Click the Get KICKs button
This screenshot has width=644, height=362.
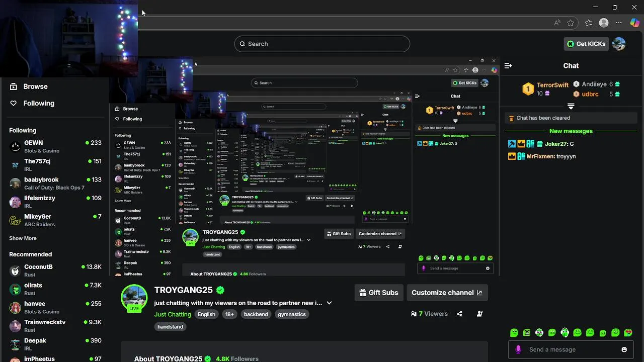pyautogui.click(x=586, y=44)
